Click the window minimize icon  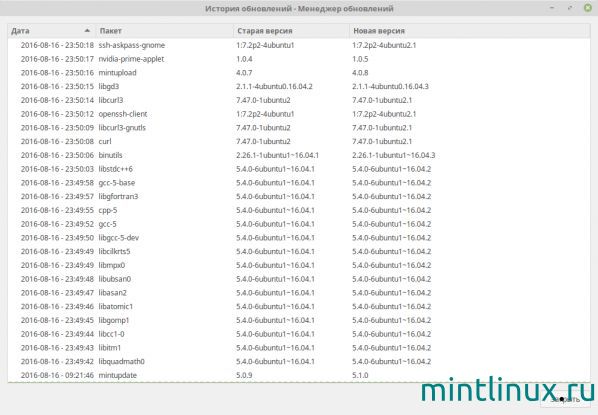(x=552, y=8)
